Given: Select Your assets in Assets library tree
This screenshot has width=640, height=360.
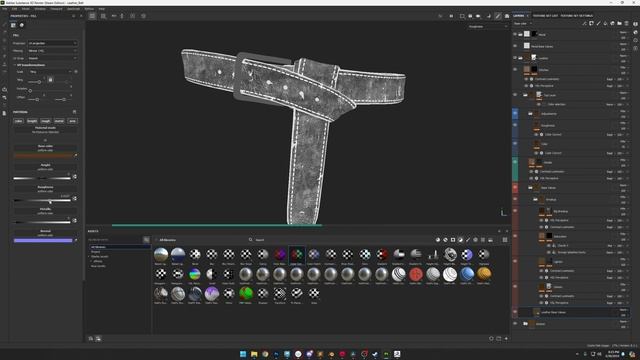Looking at the screenshot, I should tap(98, 266).
